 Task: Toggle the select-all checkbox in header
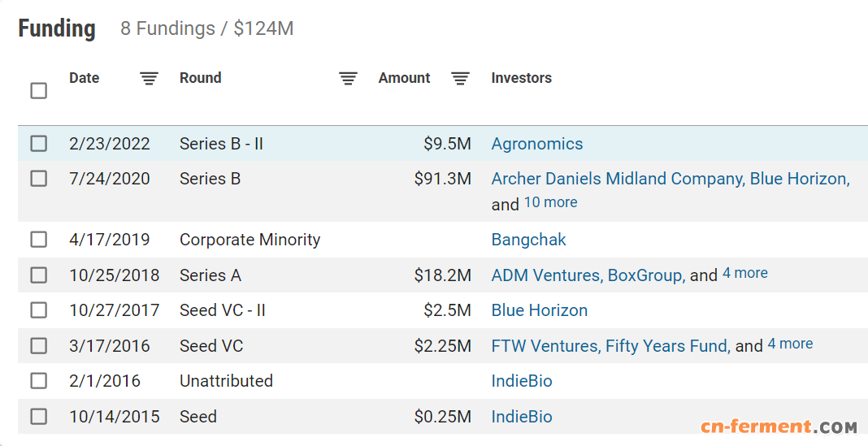click(39, 91)
